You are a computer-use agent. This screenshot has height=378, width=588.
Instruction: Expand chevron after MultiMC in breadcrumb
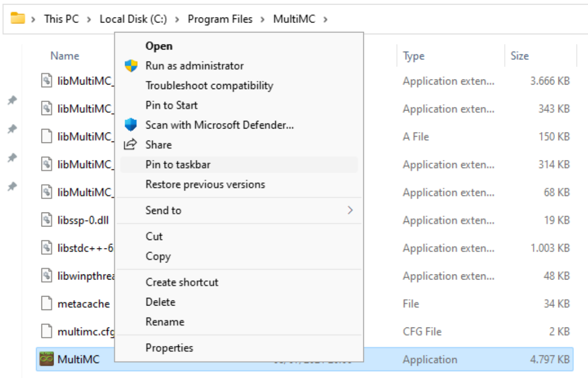tap(326, 19)
